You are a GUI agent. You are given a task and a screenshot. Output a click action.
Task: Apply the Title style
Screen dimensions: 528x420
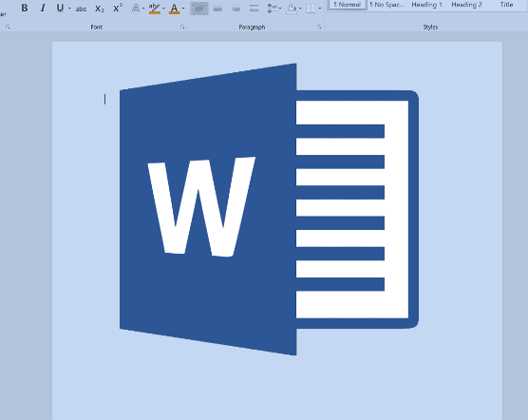[x=506, y=5]
